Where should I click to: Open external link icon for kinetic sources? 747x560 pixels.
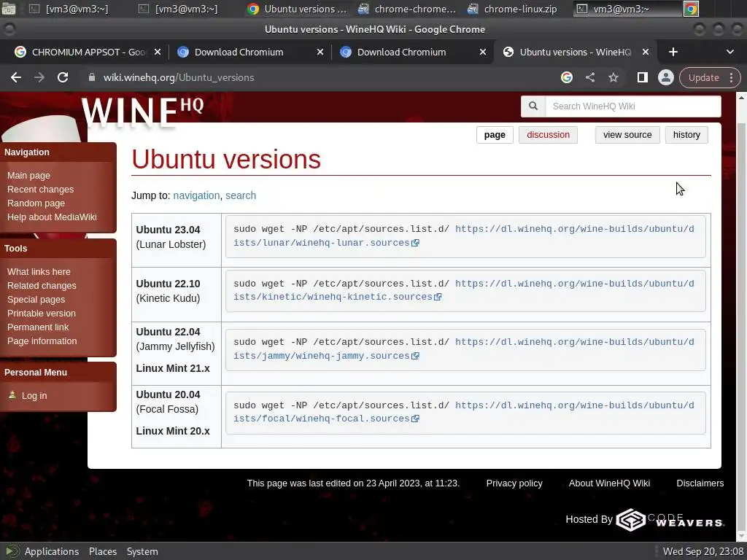[x=438, y=297]
